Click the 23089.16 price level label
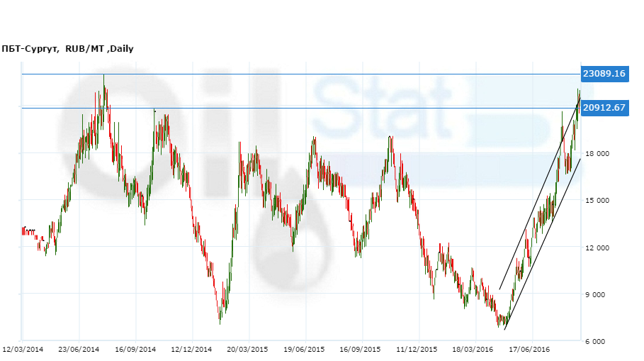Image resolution: width=644 pixels, height=361 pixels. (604, 74)
